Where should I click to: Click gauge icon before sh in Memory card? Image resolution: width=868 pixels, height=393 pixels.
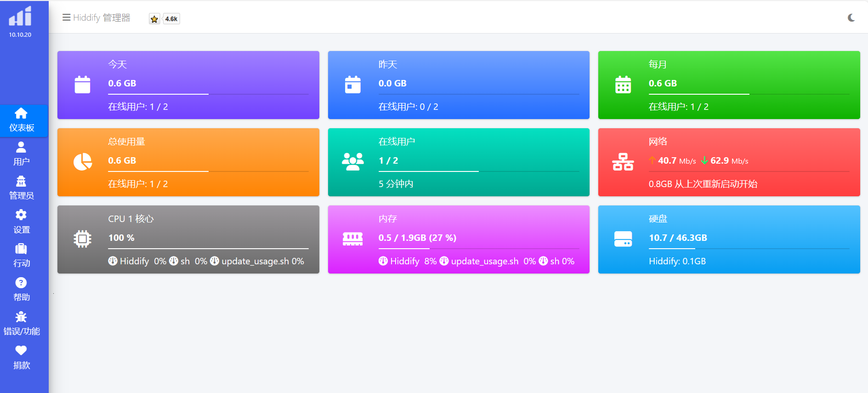543,261
